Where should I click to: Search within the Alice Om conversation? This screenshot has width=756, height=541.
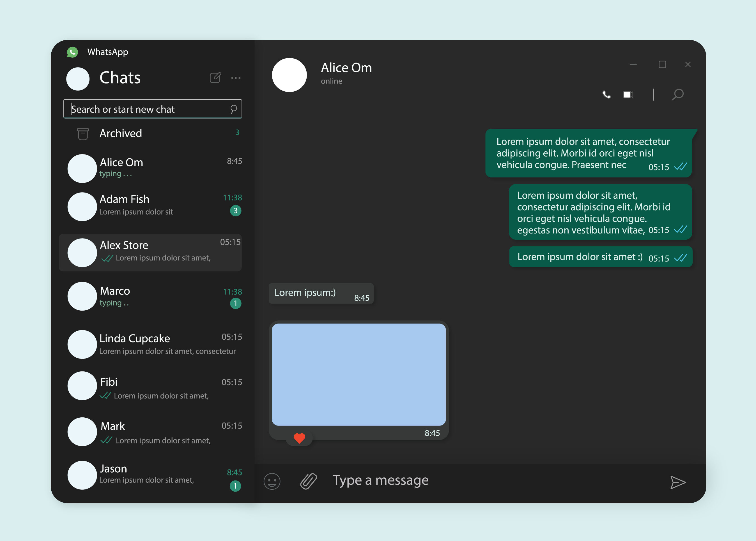tap(678, 95)
